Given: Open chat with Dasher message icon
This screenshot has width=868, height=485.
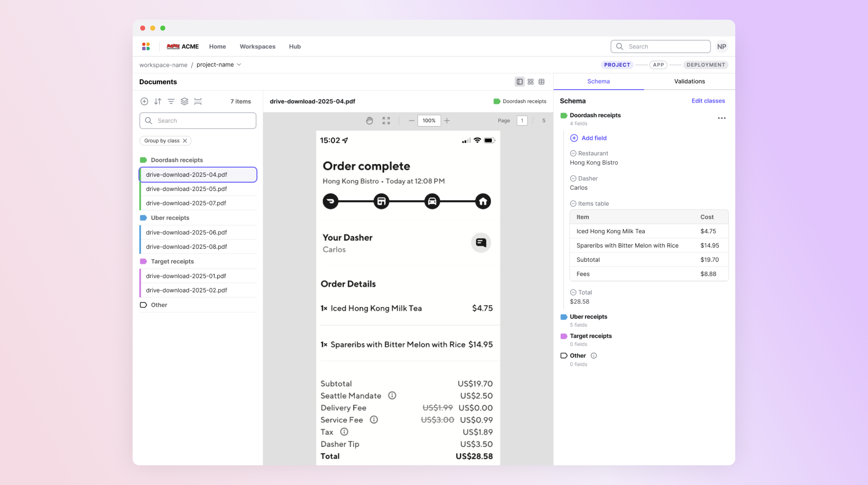Looking at the screenshot, I should (x=481, y=243).
